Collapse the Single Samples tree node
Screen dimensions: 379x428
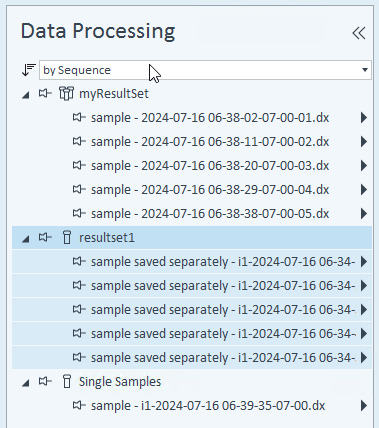(x=26, y=383)
